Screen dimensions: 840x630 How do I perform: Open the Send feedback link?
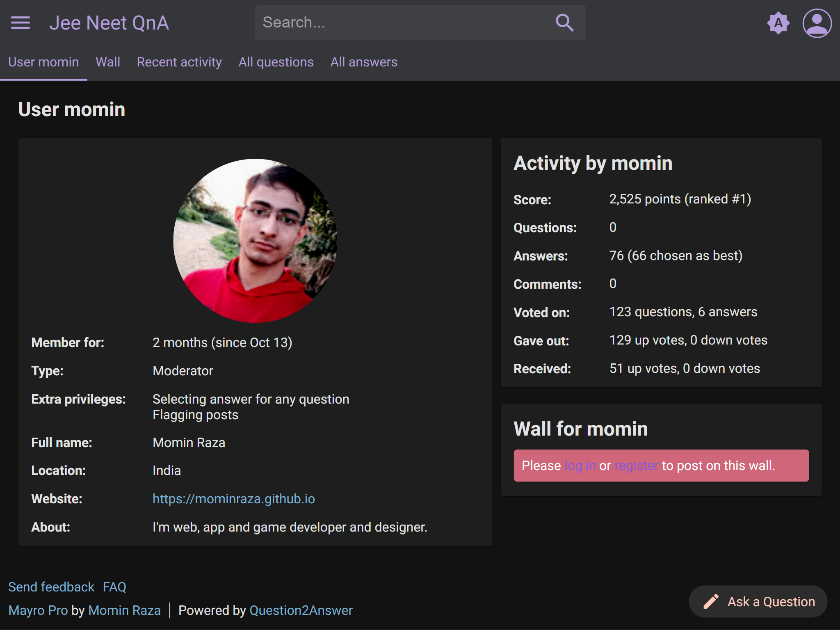(51, 587)
